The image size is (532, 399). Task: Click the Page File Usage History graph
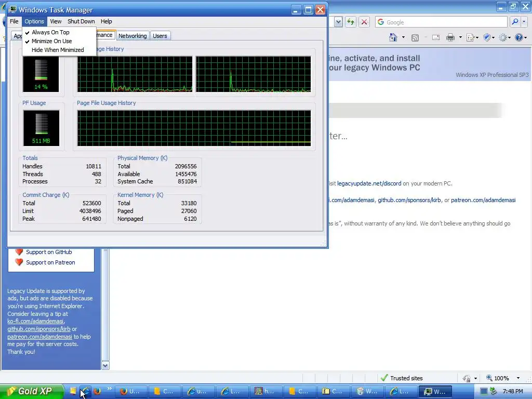pos(194,128)
